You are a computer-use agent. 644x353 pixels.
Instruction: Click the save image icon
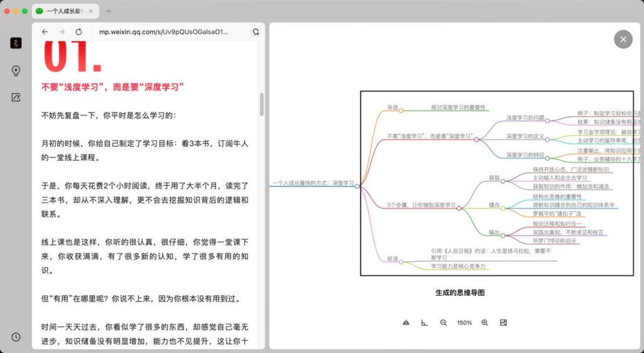tap(504, 322)
